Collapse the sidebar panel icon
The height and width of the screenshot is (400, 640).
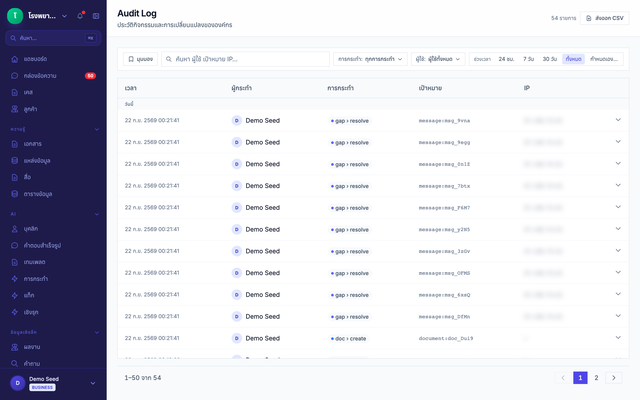click(96, 16)
